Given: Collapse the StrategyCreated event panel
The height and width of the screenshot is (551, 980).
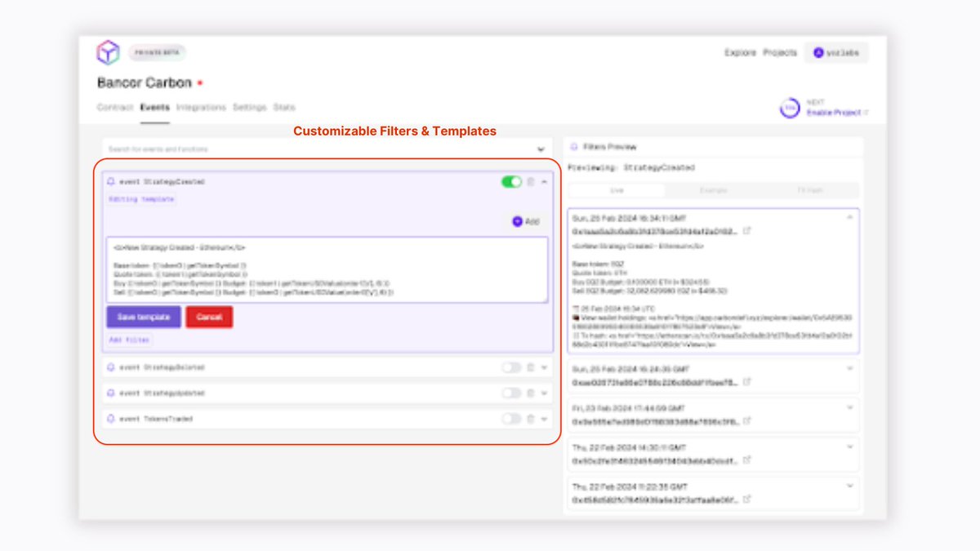Looking at the screenshot, I should pos(545,181).
